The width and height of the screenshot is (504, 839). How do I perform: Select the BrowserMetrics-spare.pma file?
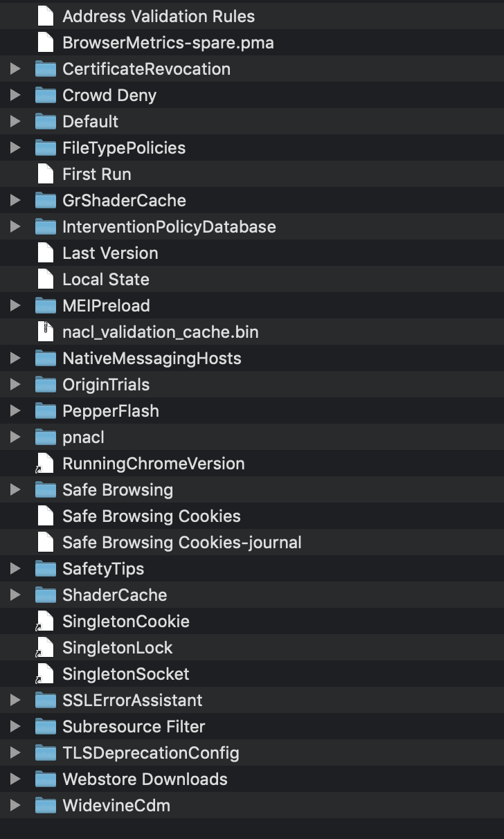(168, 43)
